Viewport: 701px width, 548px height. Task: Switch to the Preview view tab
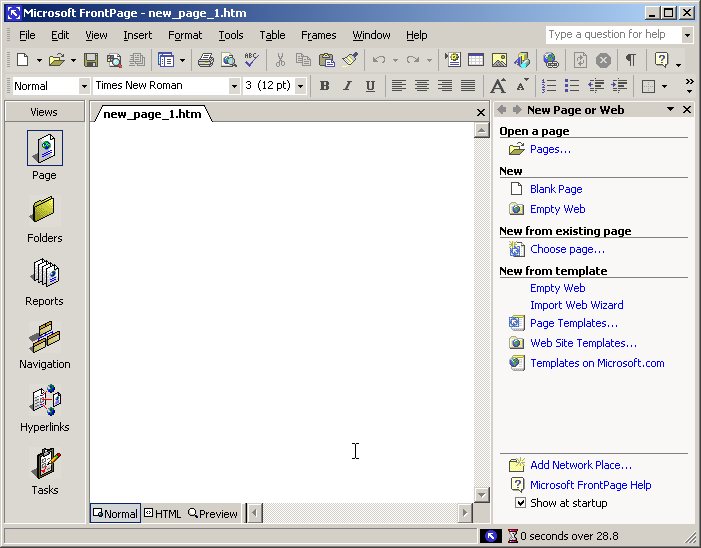pyautogui.click(x=213, y=514)
